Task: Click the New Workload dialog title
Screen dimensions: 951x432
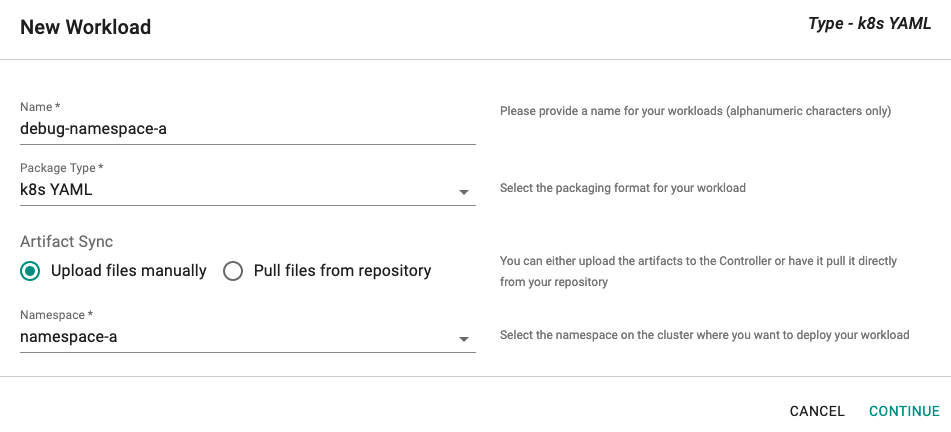Action: [x=86, y=27]
